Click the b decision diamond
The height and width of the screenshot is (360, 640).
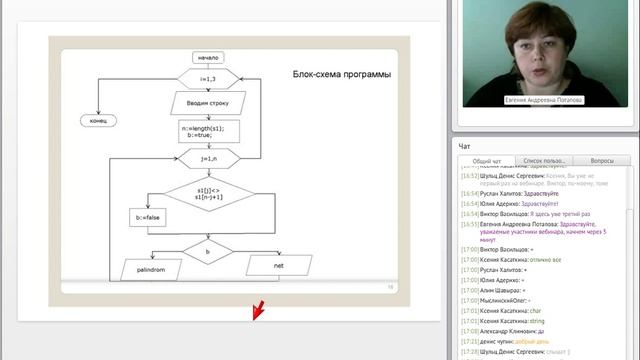208,252
